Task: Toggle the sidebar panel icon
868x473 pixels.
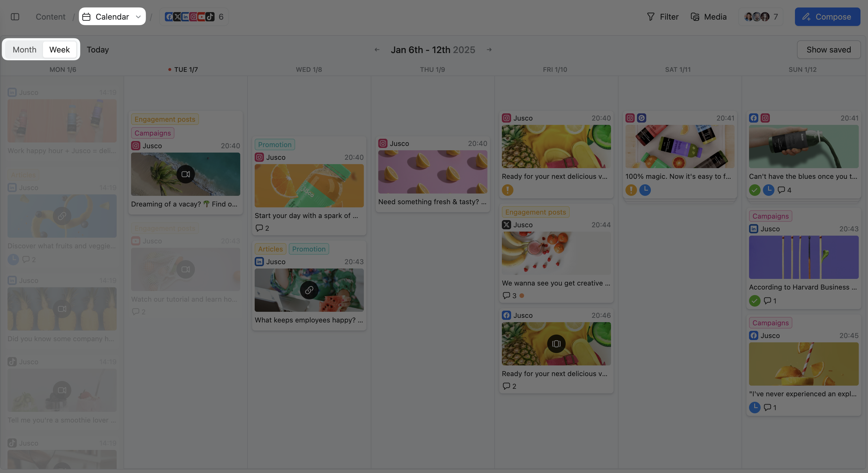Action: click(15, 16)
